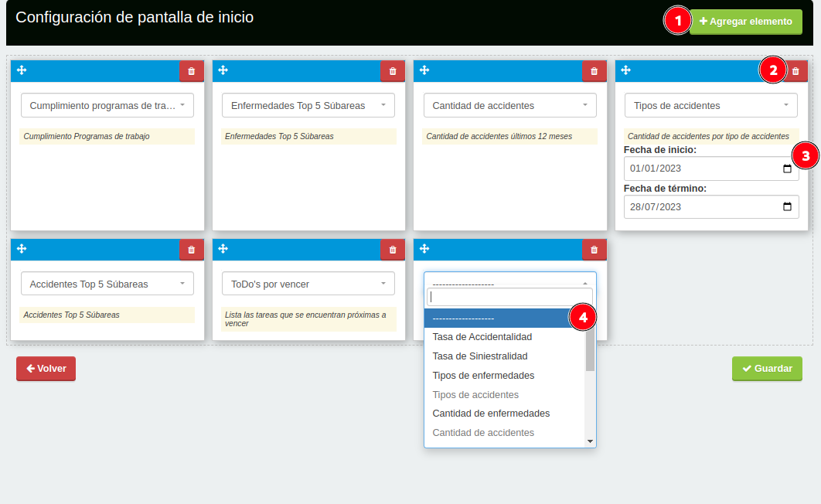Image resolution: width=821 pixels, height=504 pixels.
Task: Select greyed Tipos de accidentes list option
Action: 505,394
